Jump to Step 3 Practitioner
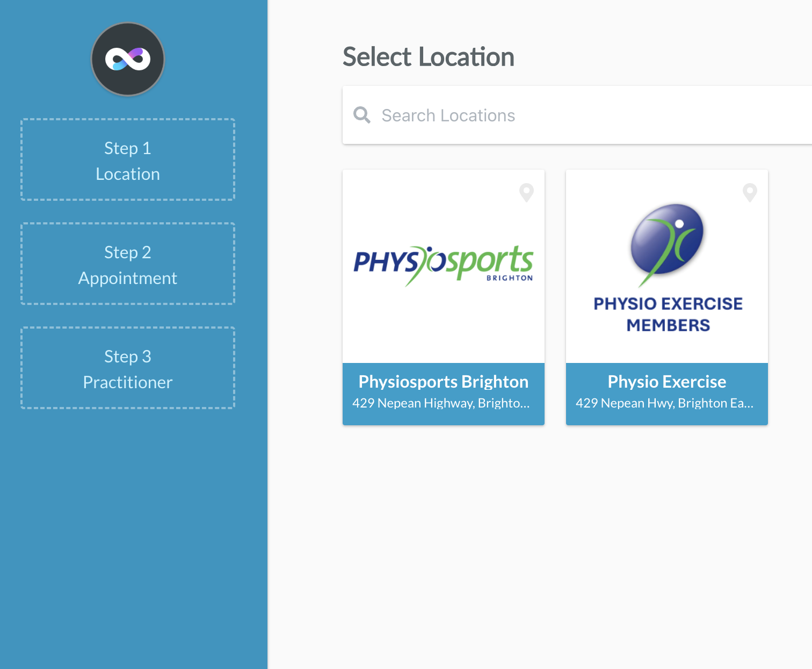 click(128, 368)
